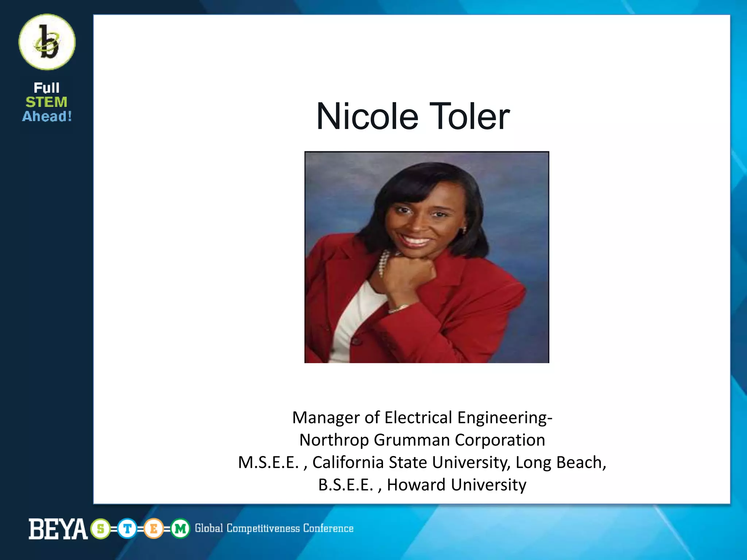Click the orange E circle in STEM logo
The width and height of the screenshot is (747, 560).
click(x=154, y=529)
